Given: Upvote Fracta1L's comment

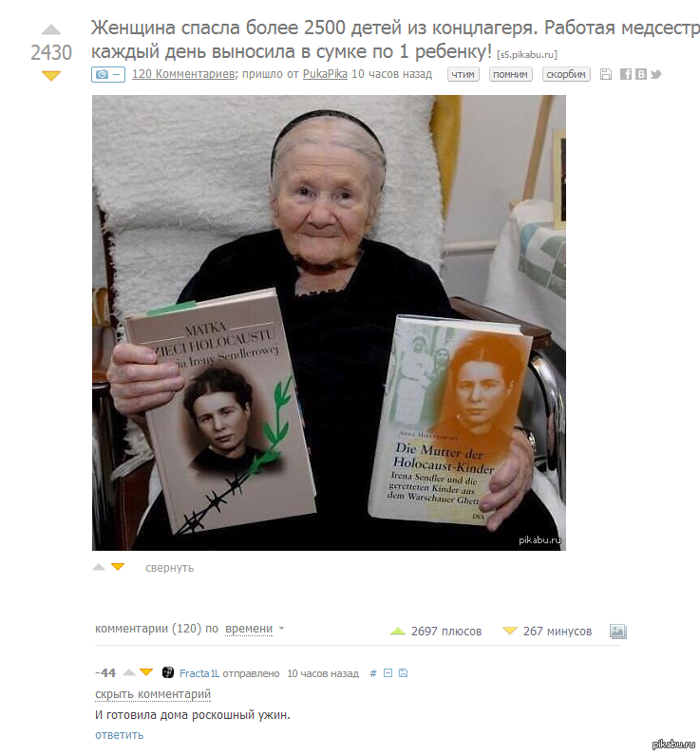Looking at the screenshot, I should 129,672.
